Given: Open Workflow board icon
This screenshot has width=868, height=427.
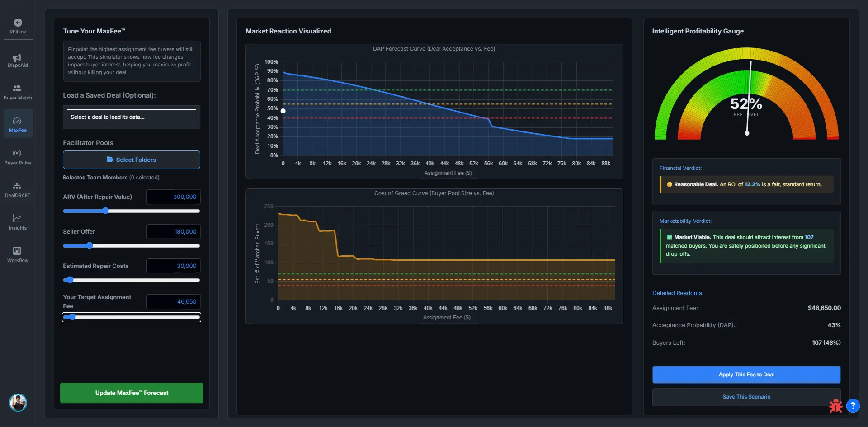Looking at the screenshot, I should (x=17, y=251).
